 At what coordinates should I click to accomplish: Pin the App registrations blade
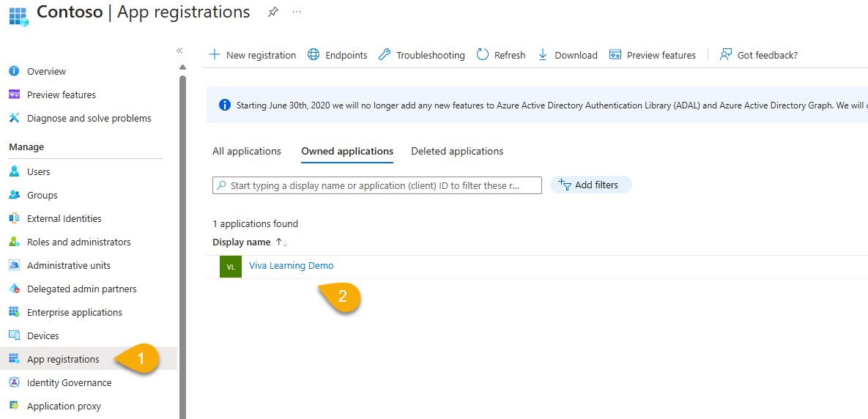[x=273, y=12]
